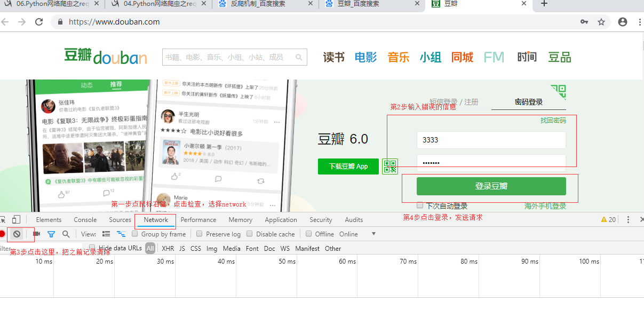Enable Preserve log checkbox
644x333 pixels.
(x=200, y=234)
